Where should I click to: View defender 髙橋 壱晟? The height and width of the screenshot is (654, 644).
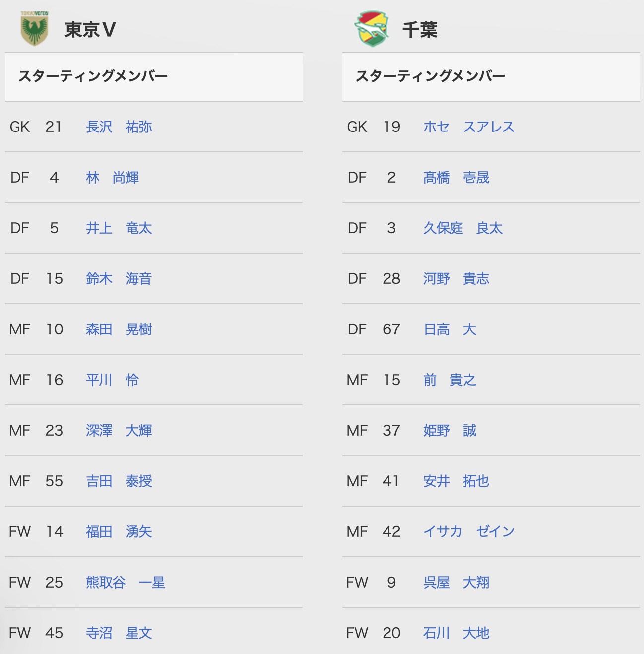pyautogui.click(x=456, y=178)
